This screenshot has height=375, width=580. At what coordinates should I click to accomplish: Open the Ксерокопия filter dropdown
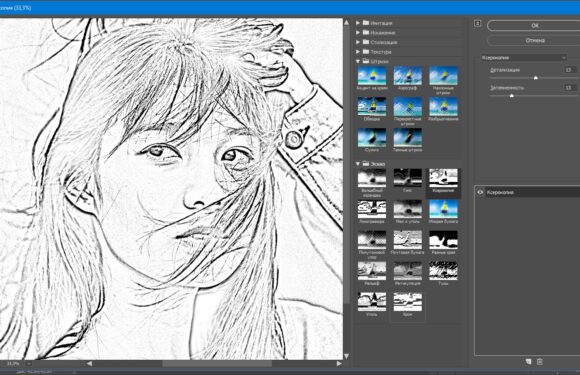523,58
